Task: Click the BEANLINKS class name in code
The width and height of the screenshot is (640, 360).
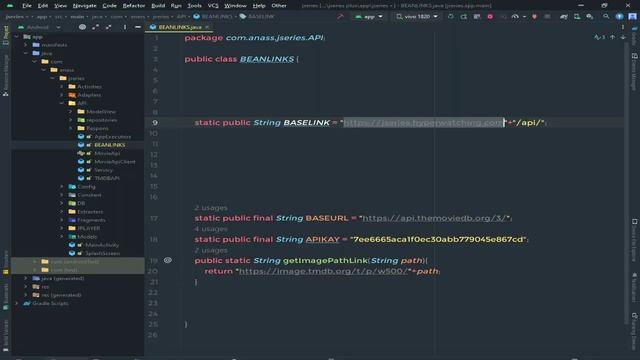Action: [267, 59]
